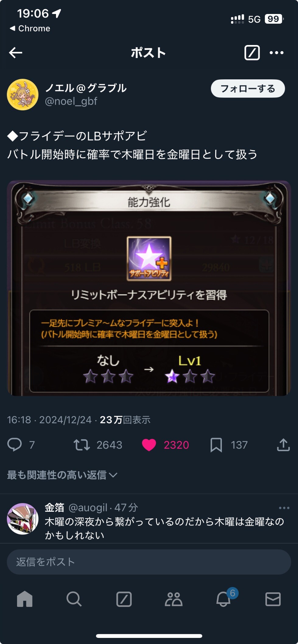The width and height of the screenshot is (298, 644).
Task: Open ノエル@グラブル profile avatar
Action: [x=23, y=95]
